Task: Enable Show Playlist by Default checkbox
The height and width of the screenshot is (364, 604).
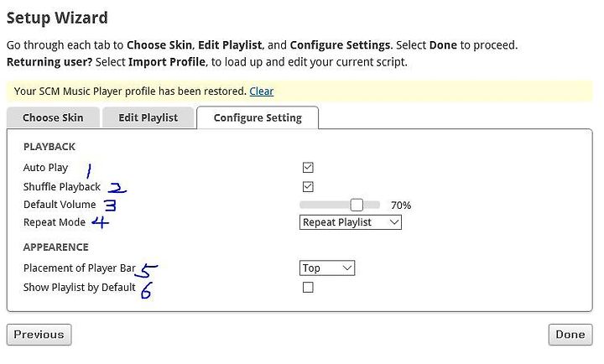Action: point(308,288)
